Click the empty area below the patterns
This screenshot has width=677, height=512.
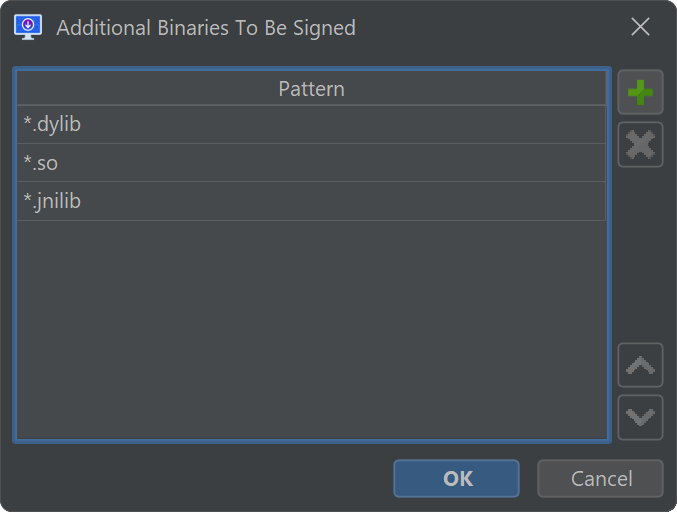pos(311,330)
